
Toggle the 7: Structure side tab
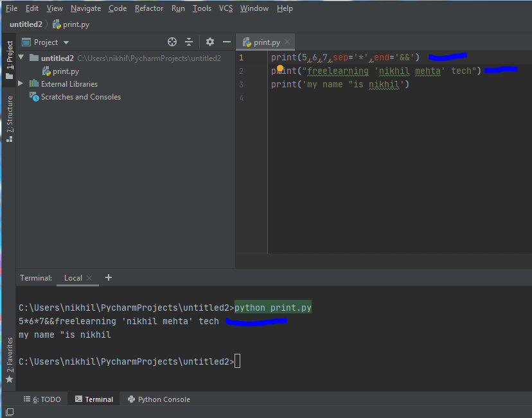tap(10, 119)
